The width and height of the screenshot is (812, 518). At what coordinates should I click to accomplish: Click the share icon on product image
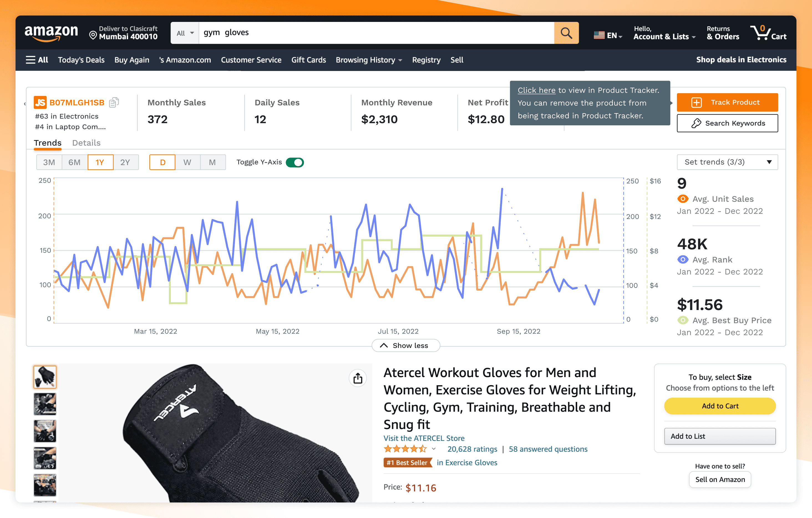tap(358, 379)
